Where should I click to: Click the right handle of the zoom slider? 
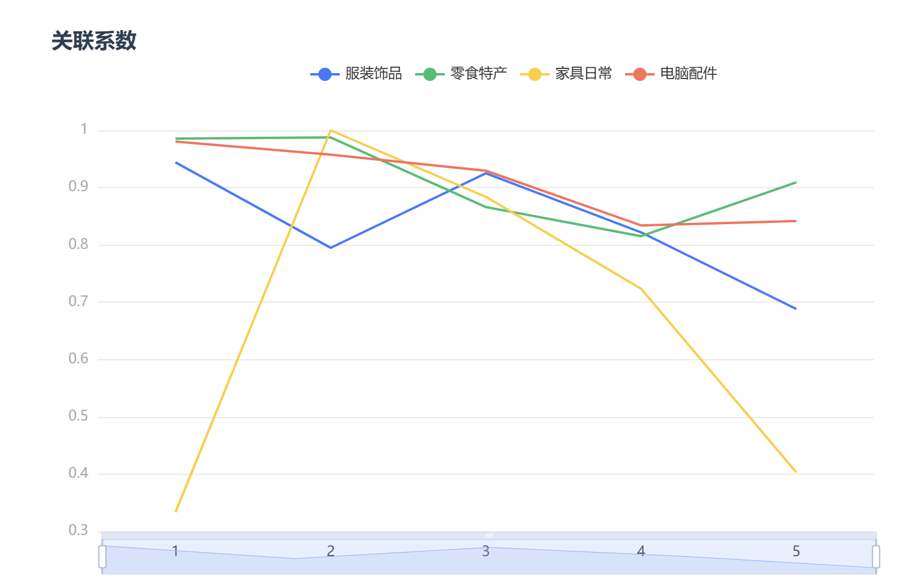pos(876,557)
